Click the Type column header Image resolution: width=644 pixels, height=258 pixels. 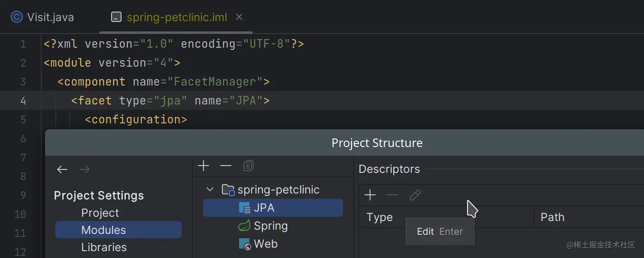(380, 217)
